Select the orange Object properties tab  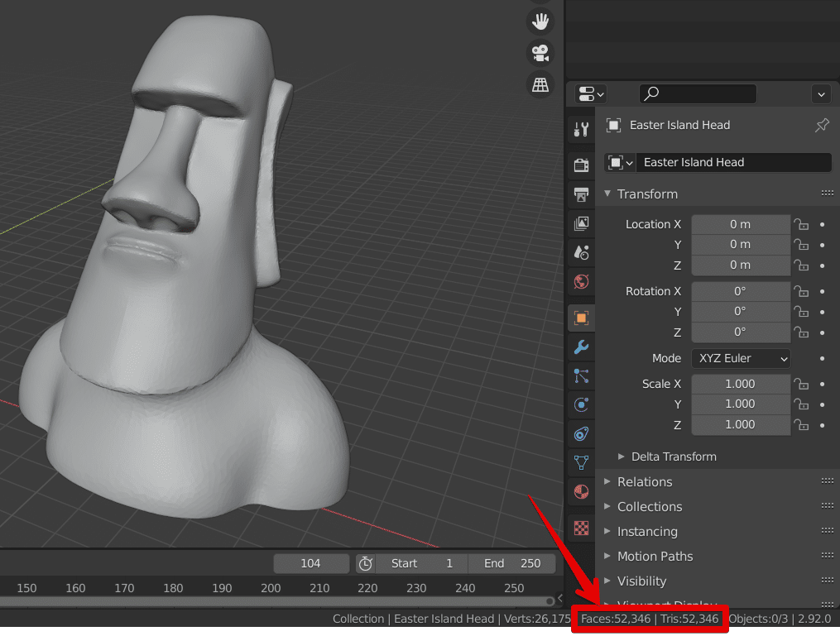581,318
